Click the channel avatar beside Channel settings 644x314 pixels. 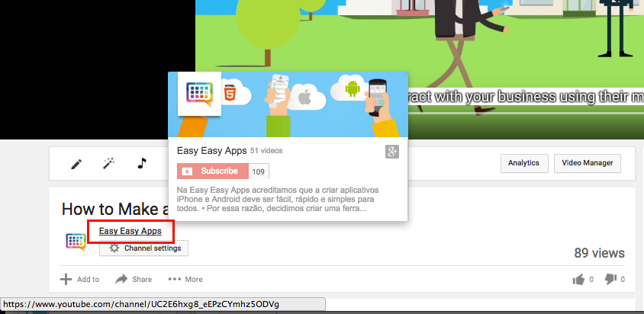(76, 242)
